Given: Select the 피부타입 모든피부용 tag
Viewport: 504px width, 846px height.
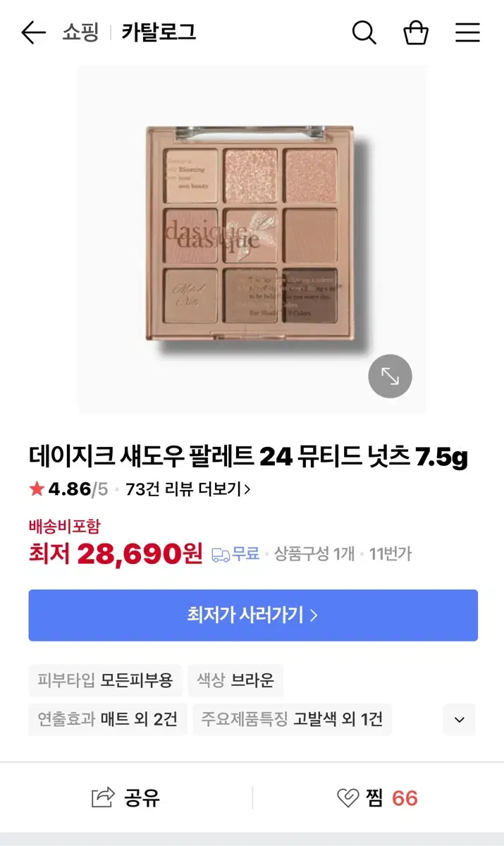Looking at the screenshot, I should 106,680.
